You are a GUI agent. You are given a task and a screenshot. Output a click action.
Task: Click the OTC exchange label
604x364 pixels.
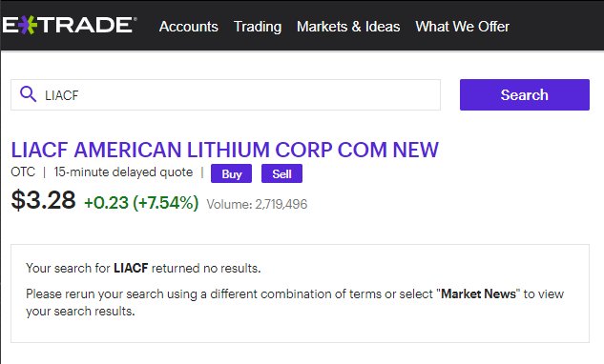[23, 172]
